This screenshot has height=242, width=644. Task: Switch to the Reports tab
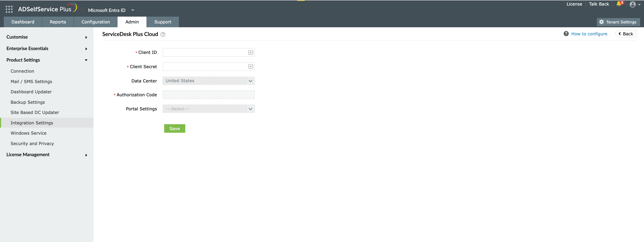click(58, 22)
